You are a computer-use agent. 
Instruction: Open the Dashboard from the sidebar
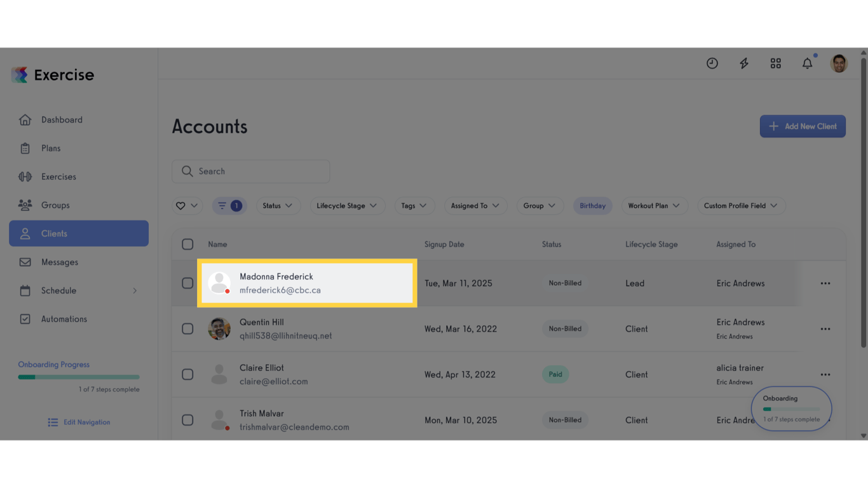(61, 119)
